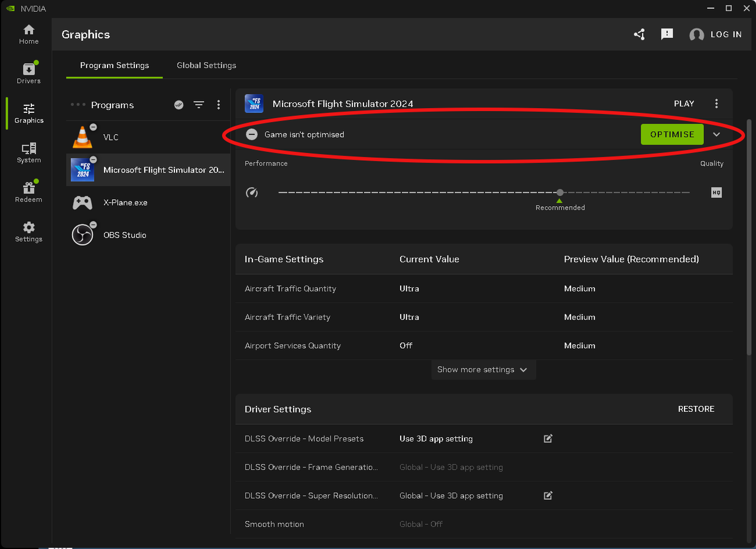Open the feedback notification icon
Image resolution: width=756 pixels, height=549 pixels.
(667, 34)
